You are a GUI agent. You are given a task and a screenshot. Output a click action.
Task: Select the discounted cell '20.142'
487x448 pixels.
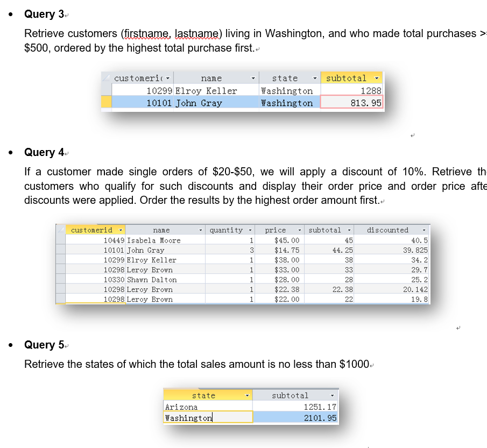[x=391, y=289]
